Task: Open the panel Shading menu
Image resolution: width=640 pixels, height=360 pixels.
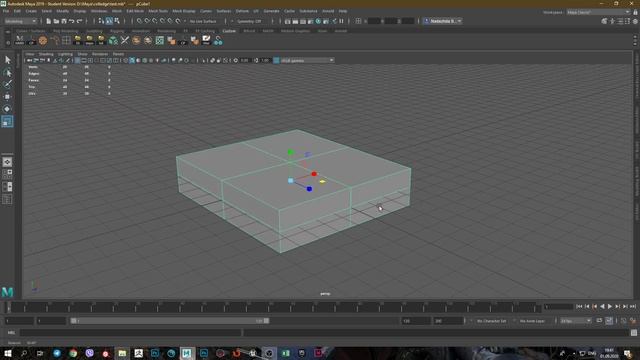Action: pos(46,54)
